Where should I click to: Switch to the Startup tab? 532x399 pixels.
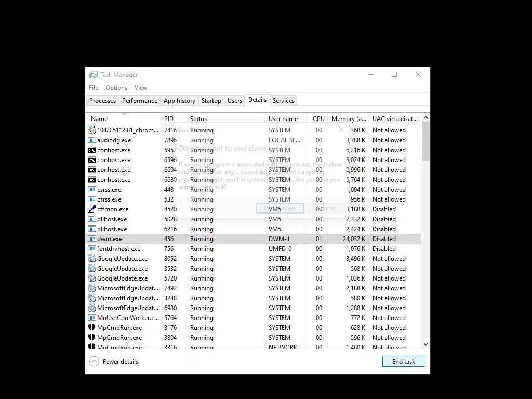tap(211, 101)
